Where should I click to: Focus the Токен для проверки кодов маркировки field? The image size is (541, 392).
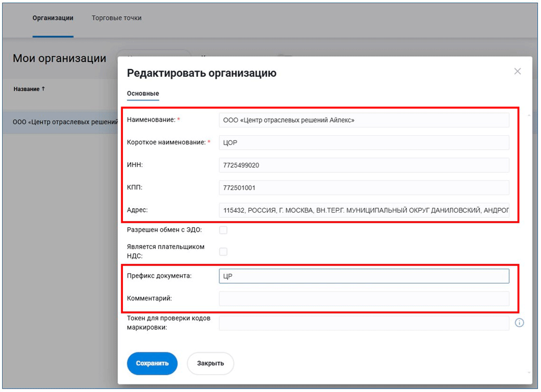[x=364, y=323]
